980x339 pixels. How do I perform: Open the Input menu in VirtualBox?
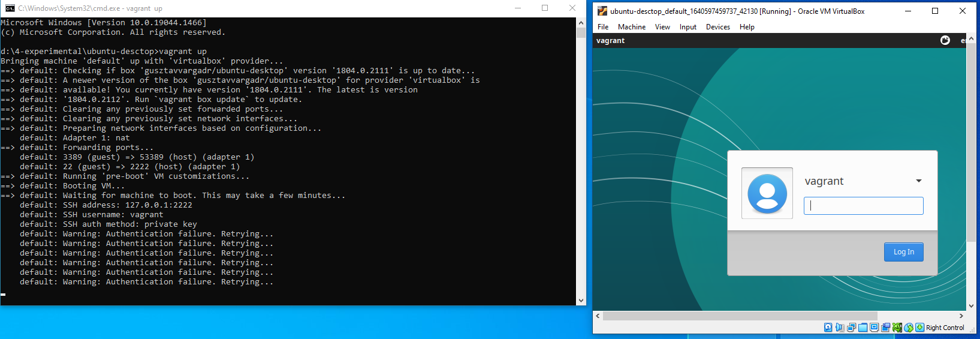(688, 27)
